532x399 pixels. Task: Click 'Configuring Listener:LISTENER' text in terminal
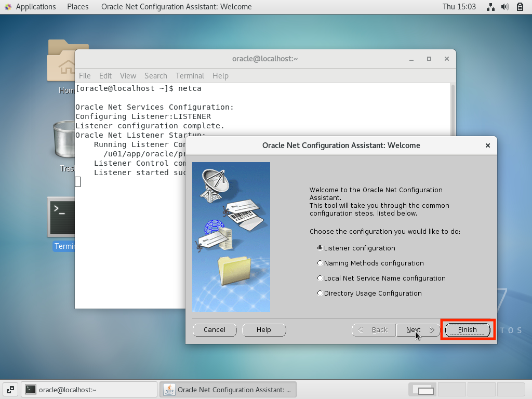[x=143, y=116]
